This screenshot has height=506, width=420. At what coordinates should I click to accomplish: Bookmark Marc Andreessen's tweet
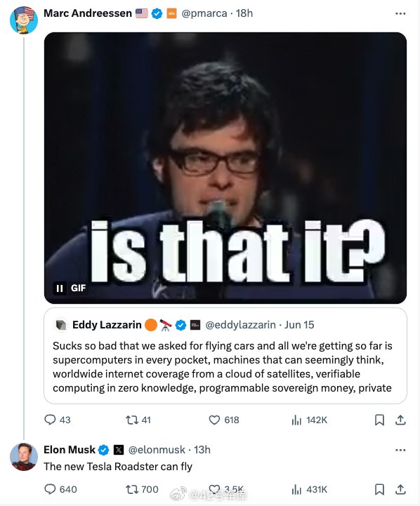coord(379,420)
